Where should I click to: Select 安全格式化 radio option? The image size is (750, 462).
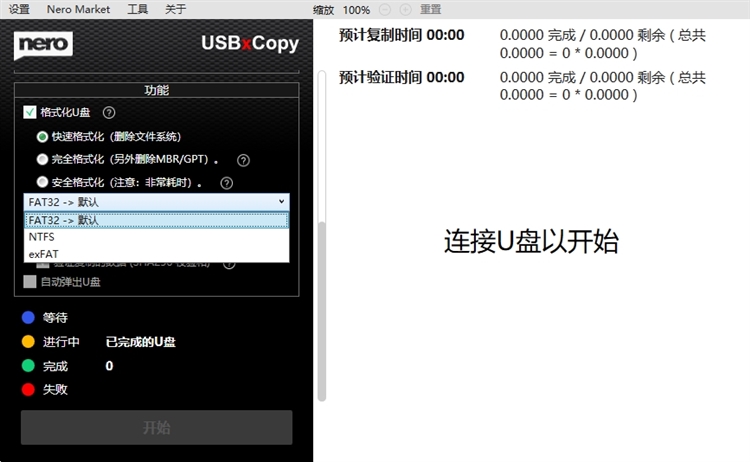42,183
